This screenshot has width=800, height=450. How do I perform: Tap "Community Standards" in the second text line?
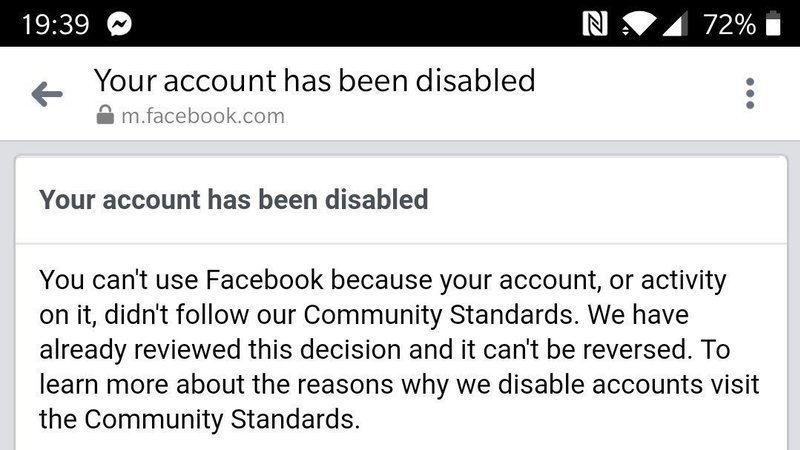440,315
